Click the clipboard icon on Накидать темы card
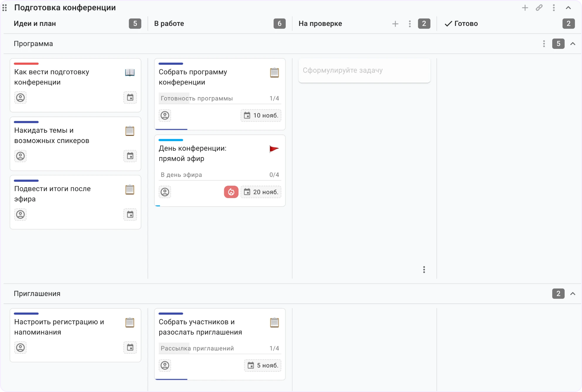The width and height of the screenshot is (582, 392). click(x=130, y=131)
